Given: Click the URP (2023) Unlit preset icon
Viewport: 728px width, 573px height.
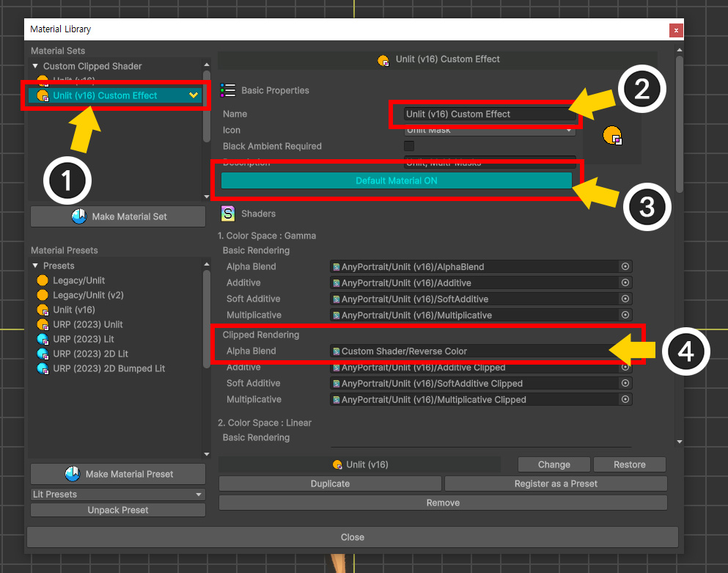Looking at the screenshot, I should click(x=43, y=324).
